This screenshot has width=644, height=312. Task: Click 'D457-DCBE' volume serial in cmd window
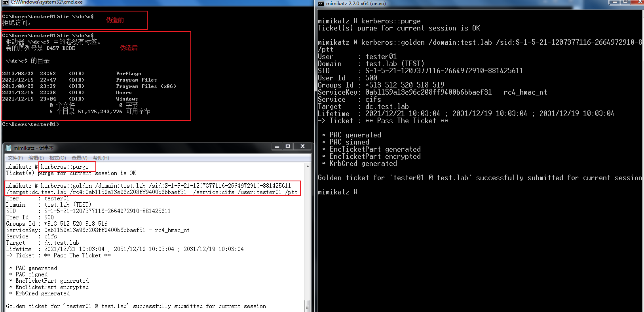click(61, 48)
